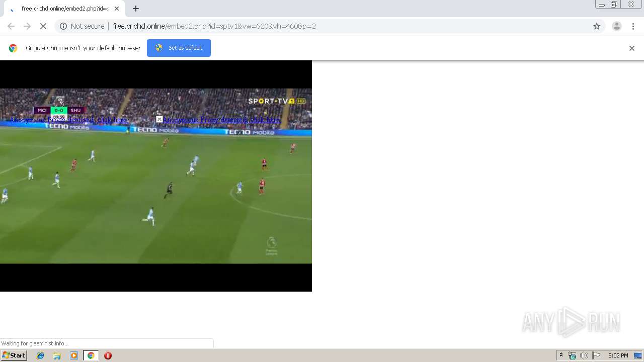The image size is (644, 362).
Task: Click Chrome logo in infobar
Action: [13, 48]
